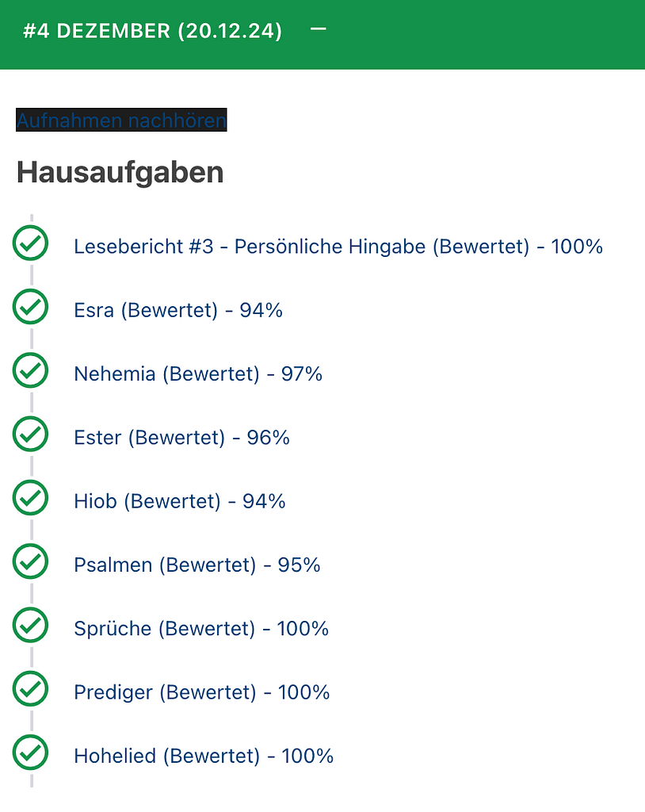Click the completed checkmark icon next to Psalmen
645x812 pixels.
point(31,561)
